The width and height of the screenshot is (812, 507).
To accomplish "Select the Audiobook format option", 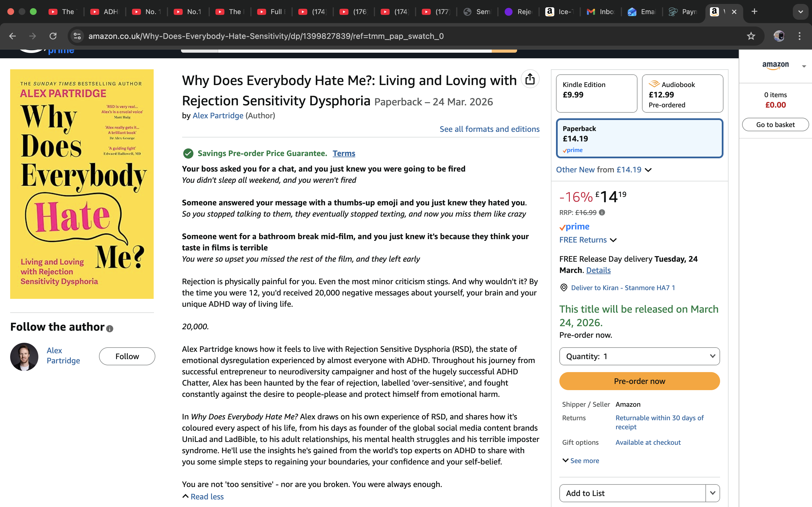I will click(682, 93).
